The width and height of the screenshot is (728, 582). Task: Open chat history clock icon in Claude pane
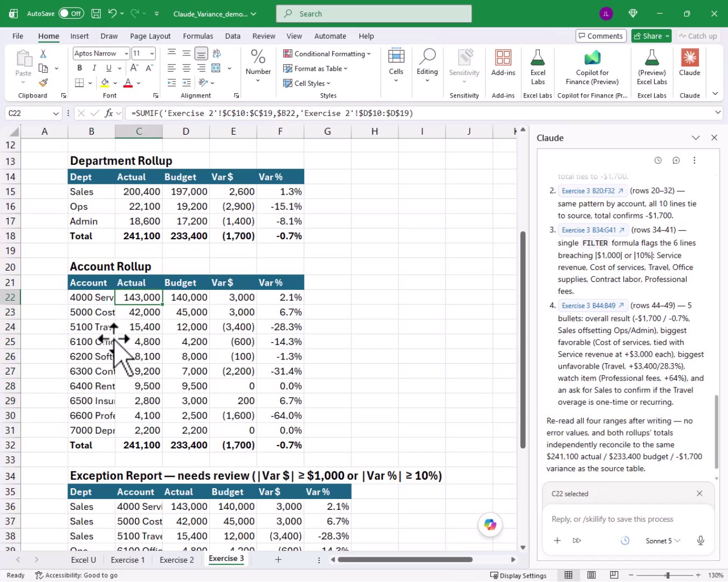click(658, 160)
